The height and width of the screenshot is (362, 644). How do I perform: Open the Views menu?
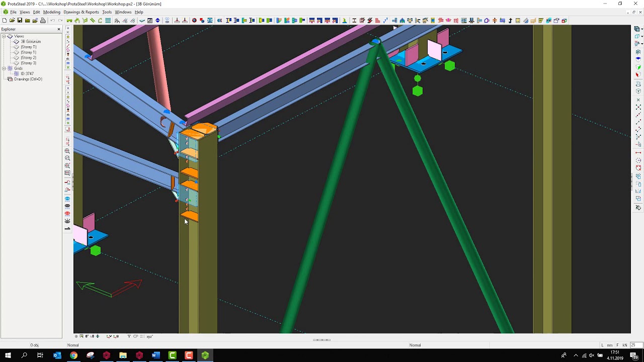25,12
